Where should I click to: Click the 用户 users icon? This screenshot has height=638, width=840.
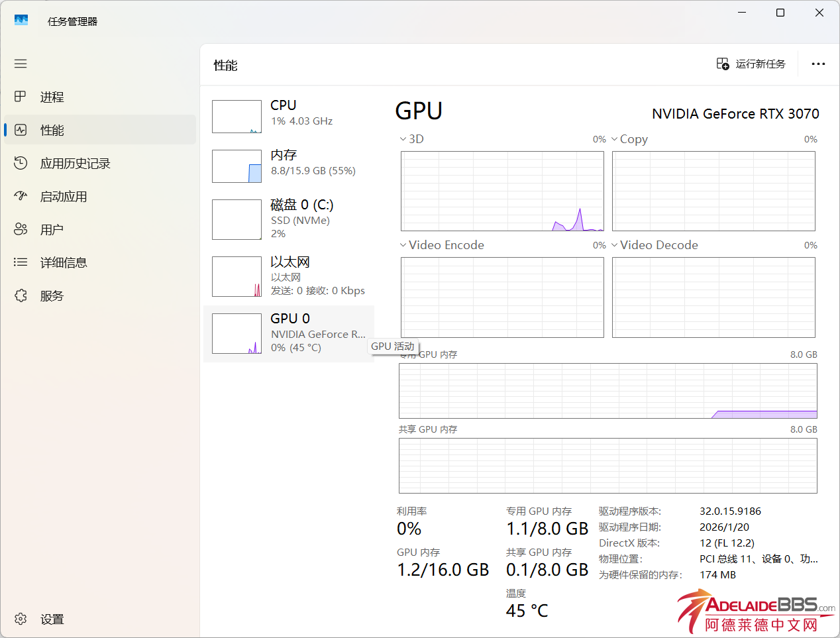pyautogui.click(x=21, y=229)
